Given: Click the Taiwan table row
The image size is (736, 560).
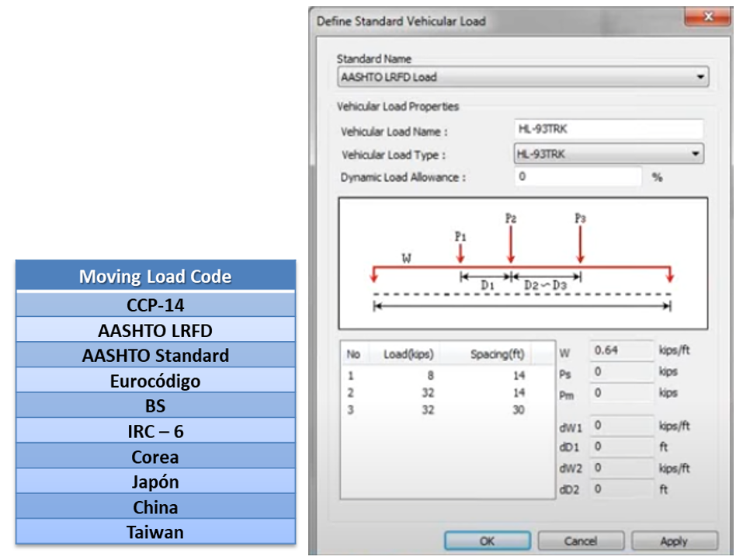Looking at the screenshot, I should 155,532.
